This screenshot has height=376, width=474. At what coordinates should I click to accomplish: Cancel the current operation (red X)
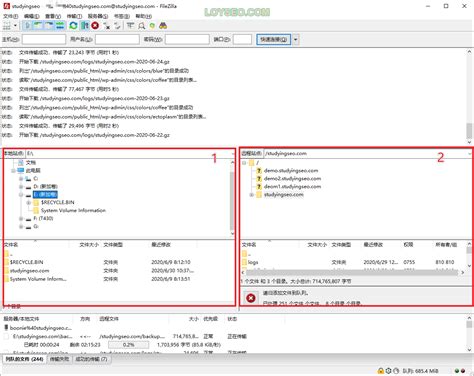click(95, 26)
